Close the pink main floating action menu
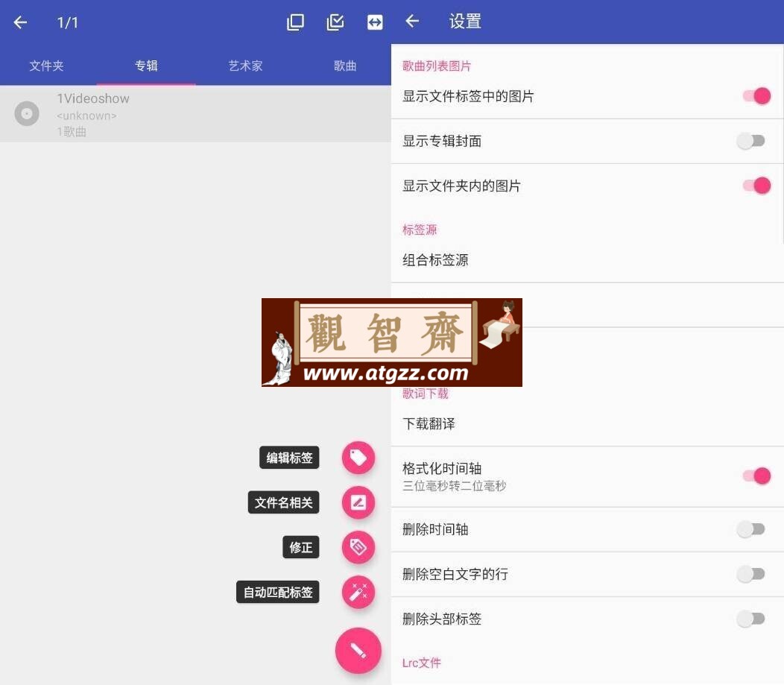Image resolution: width=784 pixels, height=685 pixels. coord(358,651)
